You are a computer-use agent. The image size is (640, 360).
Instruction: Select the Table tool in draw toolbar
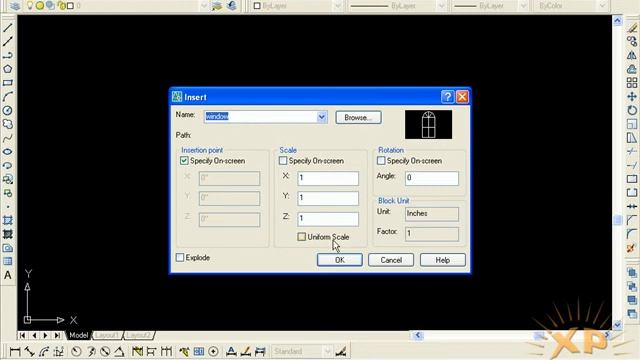point(8,261)
